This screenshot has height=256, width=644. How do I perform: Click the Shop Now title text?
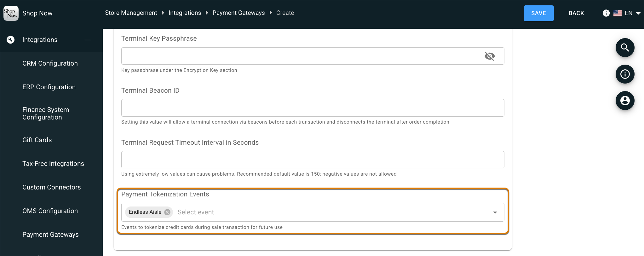click(x=37, y=13)
